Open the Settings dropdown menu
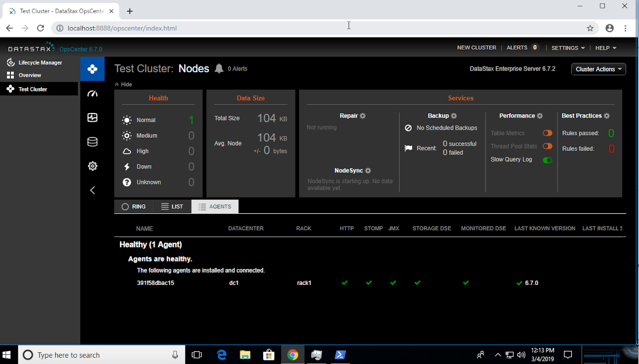This screenshot has height=364, width=639. (568, 48)
